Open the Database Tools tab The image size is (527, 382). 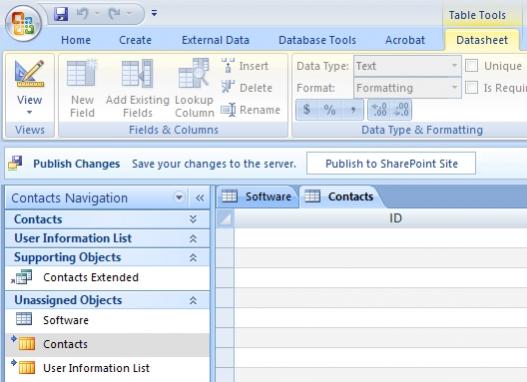coord(317,40)
